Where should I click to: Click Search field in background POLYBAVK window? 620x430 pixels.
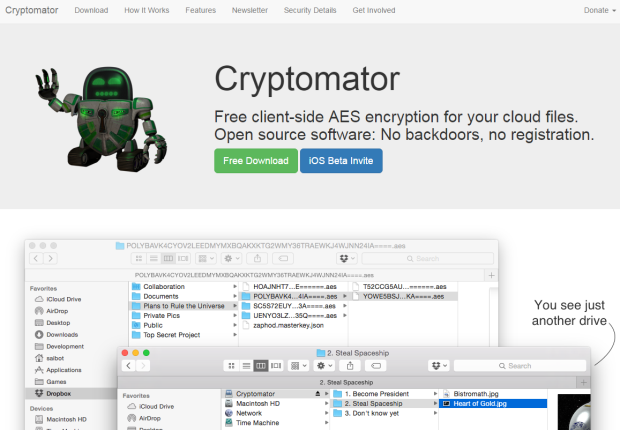click(427, 258)
